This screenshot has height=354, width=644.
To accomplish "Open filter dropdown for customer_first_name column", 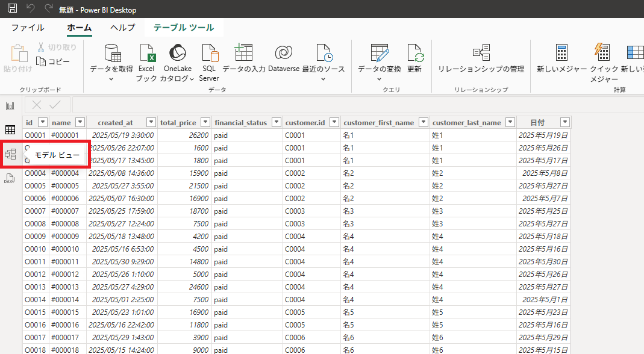I will click(x=423, y=122).
